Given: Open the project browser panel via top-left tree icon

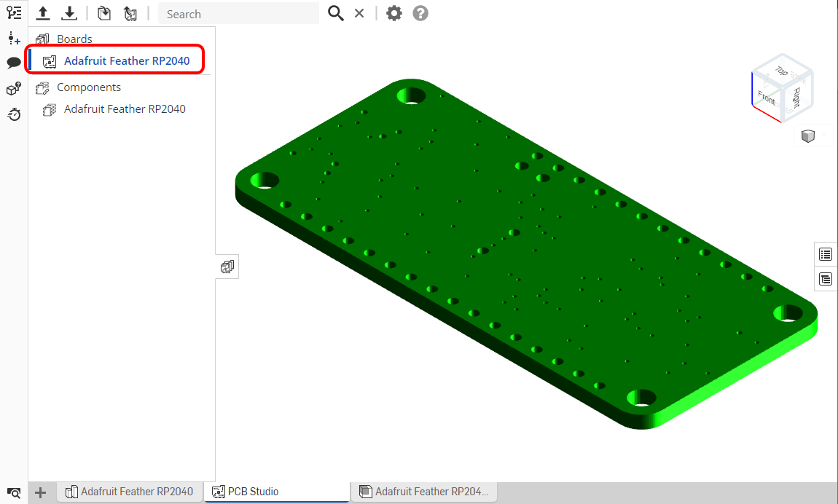Looking at the screenshot, I should pos(14,12).
